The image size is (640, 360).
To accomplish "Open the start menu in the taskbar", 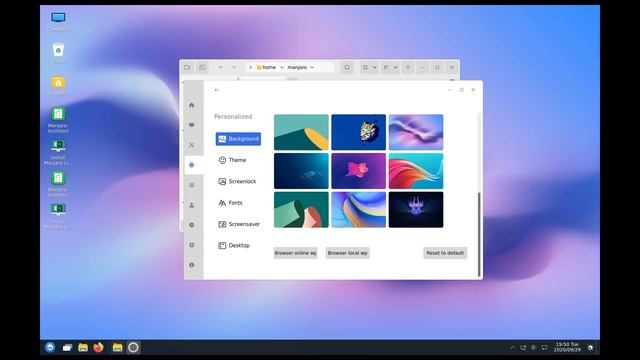I will [50, 347].
